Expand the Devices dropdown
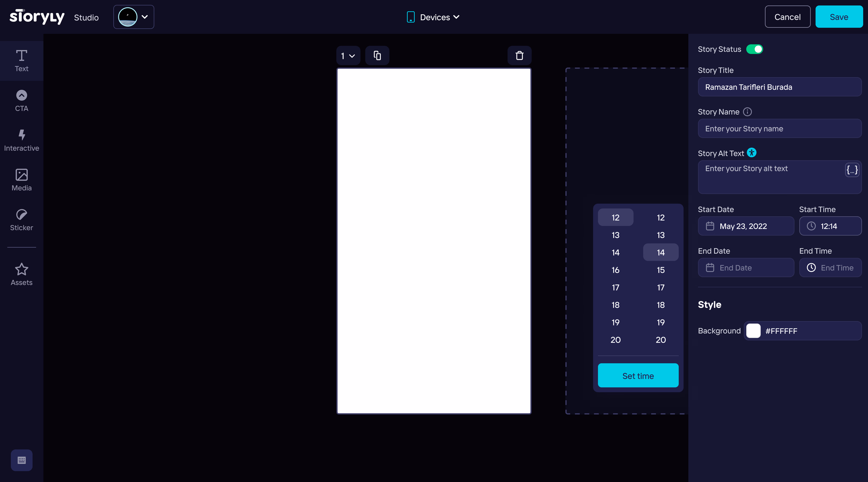Viewport: 868px width, 482px height. [x=433, y=17]
